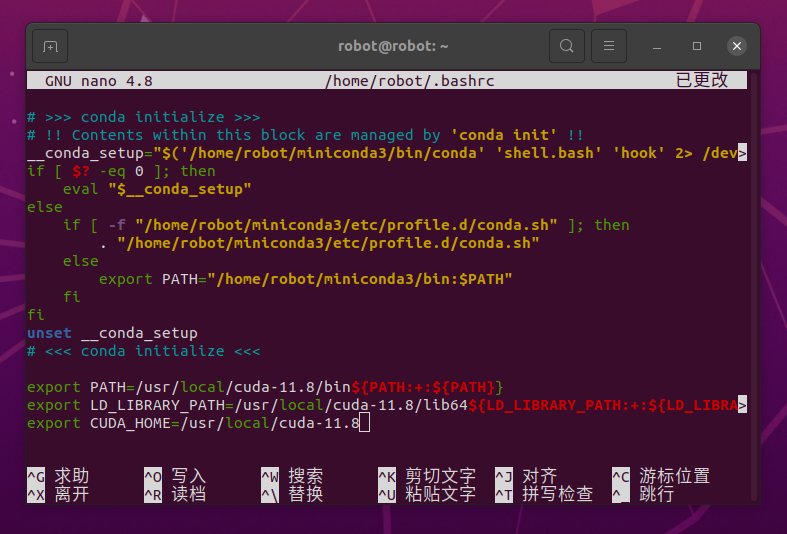
Task: Click the ^O 写入 write out shortcut
Action: (175, 476)
